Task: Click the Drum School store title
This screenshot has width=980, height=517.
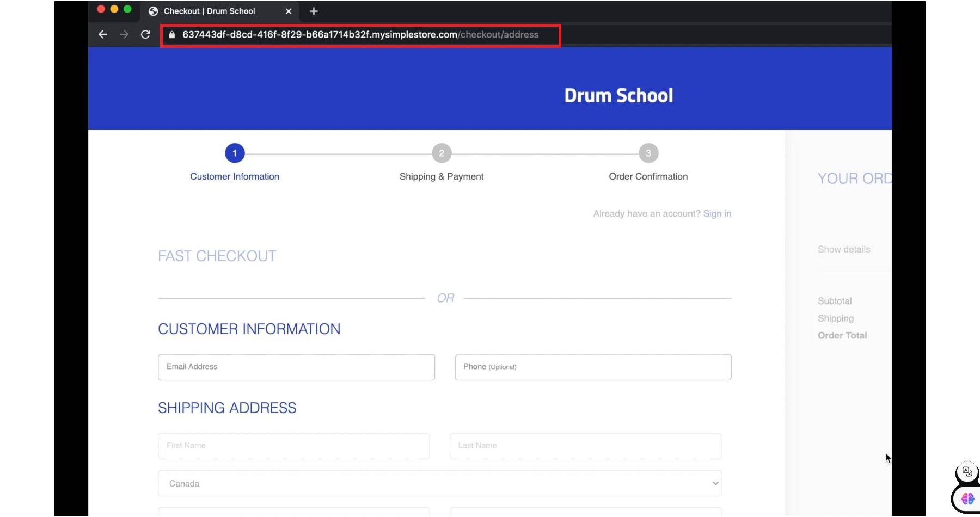Action: [618, 96]
